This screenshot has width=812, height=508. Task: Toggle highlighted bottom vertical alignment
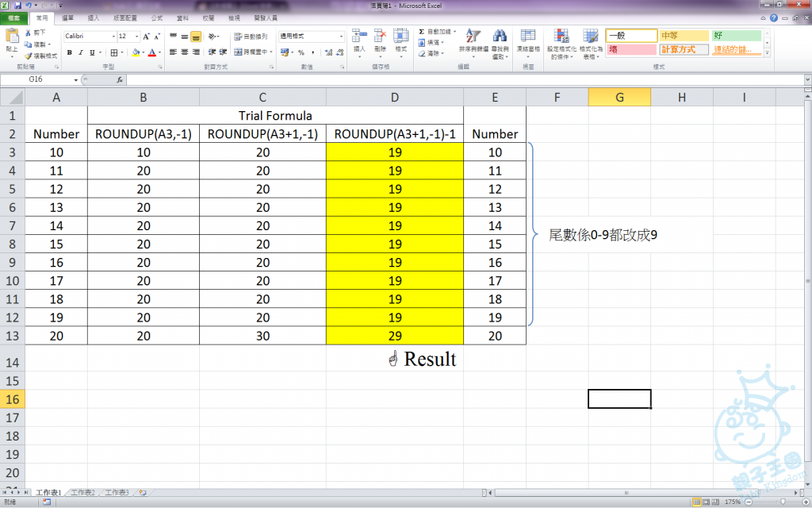(196, 37)
